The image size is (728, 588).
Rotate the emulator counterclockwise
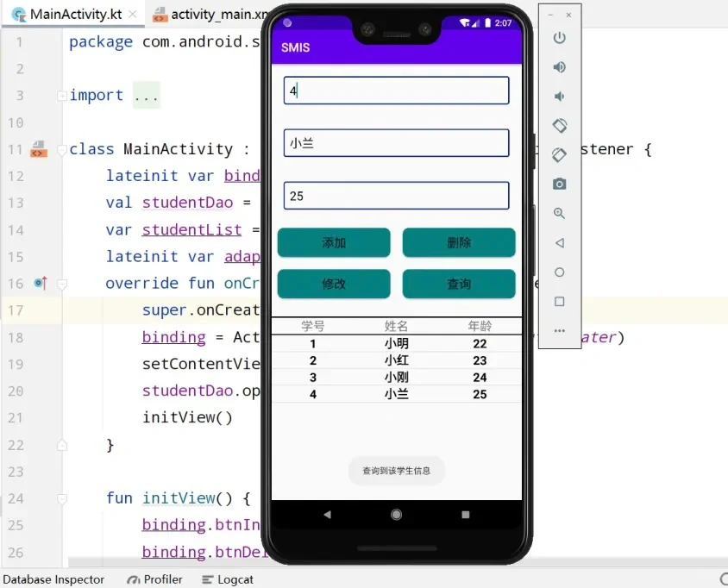click(x=559, y=125)
